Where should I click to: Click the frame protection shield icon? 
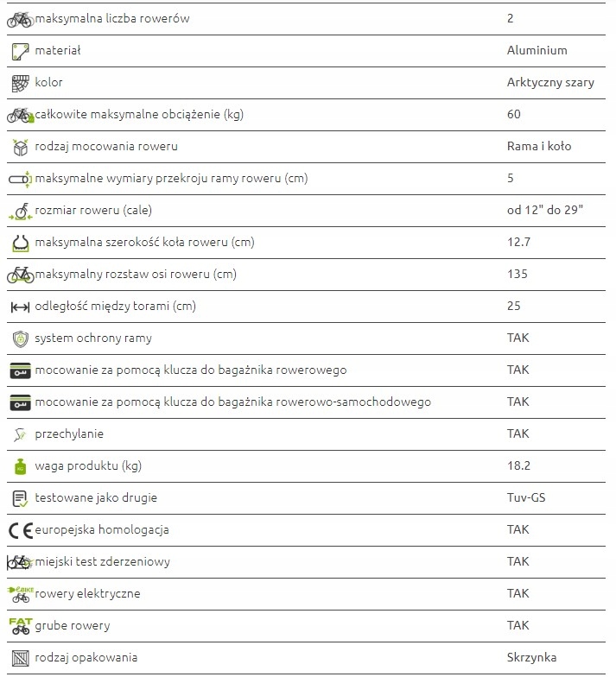click(x=20, y=338)
